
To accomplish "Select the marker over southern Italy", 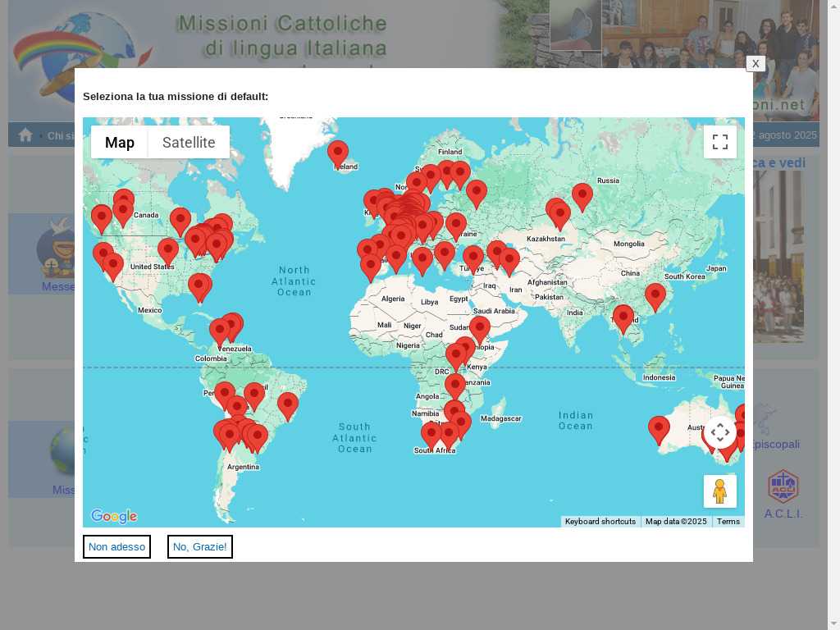I will (x=422, y=260).
